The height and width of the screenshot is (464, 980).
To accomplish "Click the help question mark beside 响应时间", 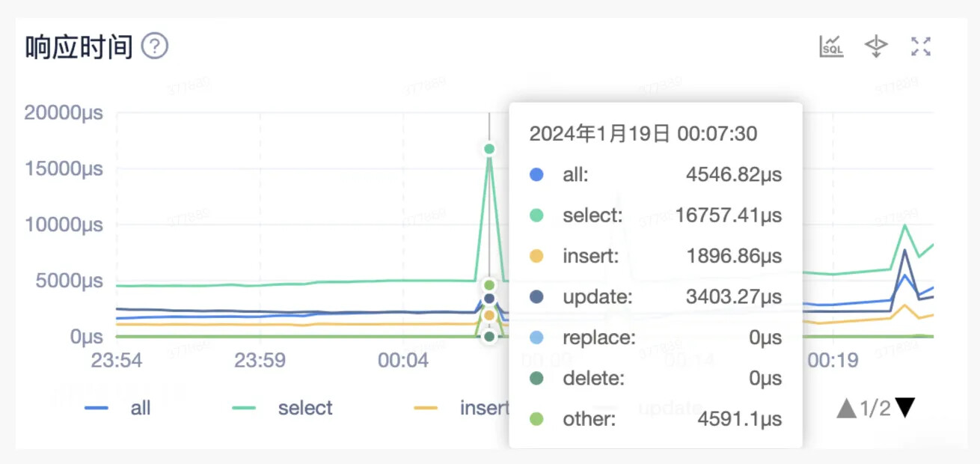I will [155, 46].
